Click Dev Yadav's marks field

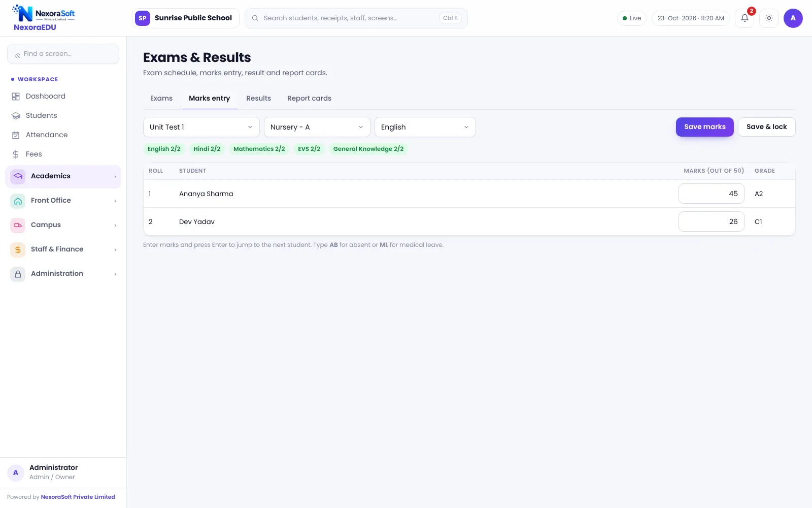(712, 221)
